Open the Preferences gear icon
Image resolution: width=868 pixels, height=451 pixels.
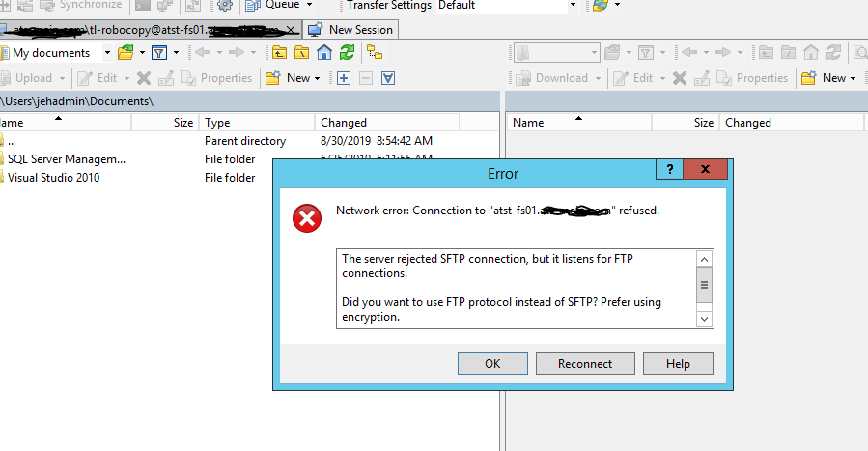point(225,5)
